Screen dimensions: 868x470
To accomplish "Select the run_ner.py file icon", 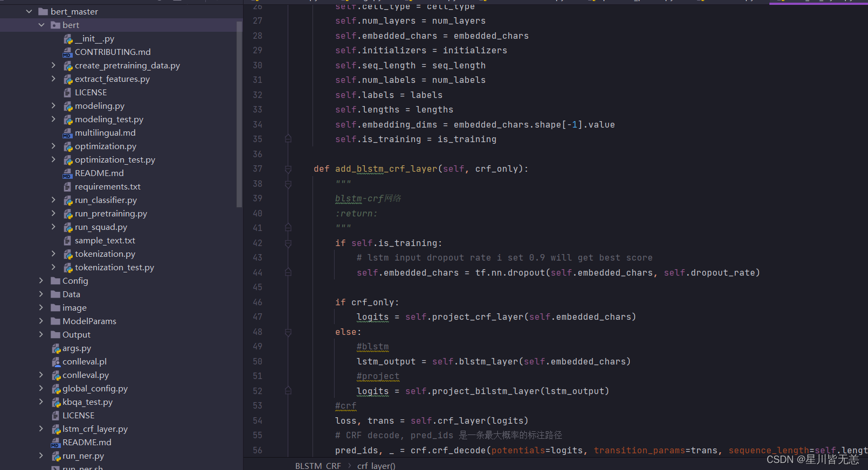I will coord(55,456).
